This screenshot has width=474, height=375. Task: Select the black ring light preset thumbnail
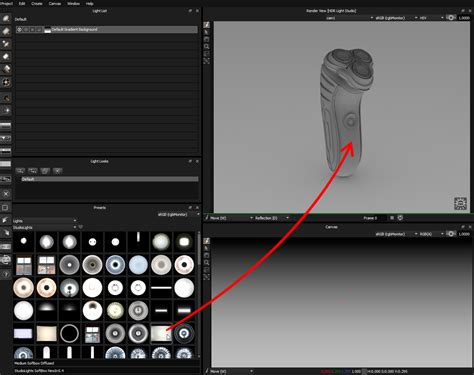pyautogui.click(x=69, y=333)
